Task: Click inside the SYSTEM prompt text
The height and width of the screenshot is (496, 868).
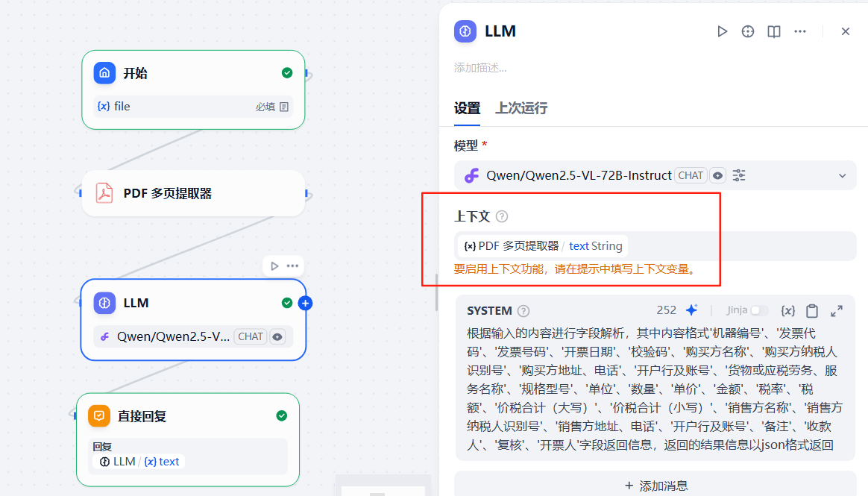Action: [654, 389]
